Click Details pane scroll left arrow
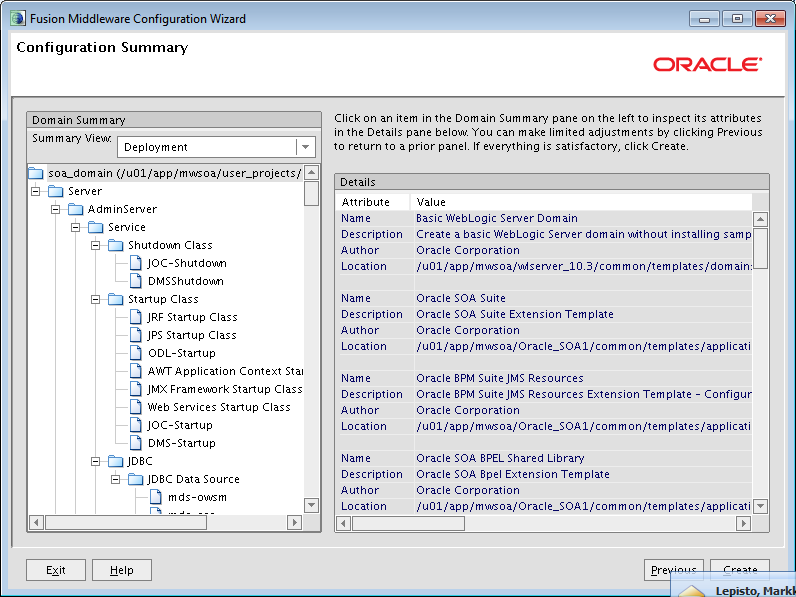 [x=344, y=523]
